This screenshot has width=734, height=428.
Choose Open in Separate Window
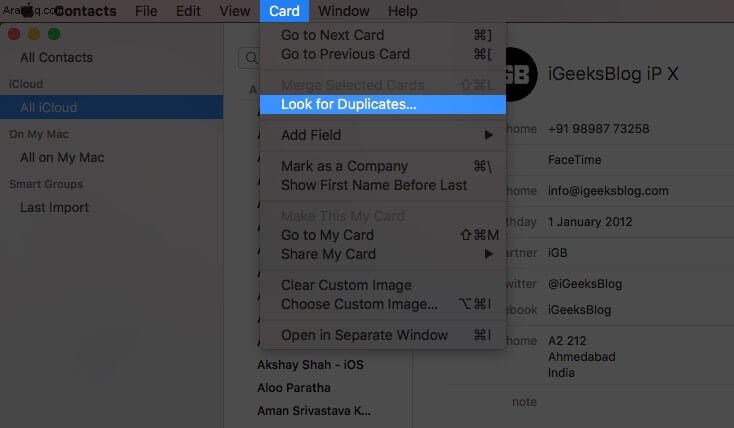coord(383,335)
